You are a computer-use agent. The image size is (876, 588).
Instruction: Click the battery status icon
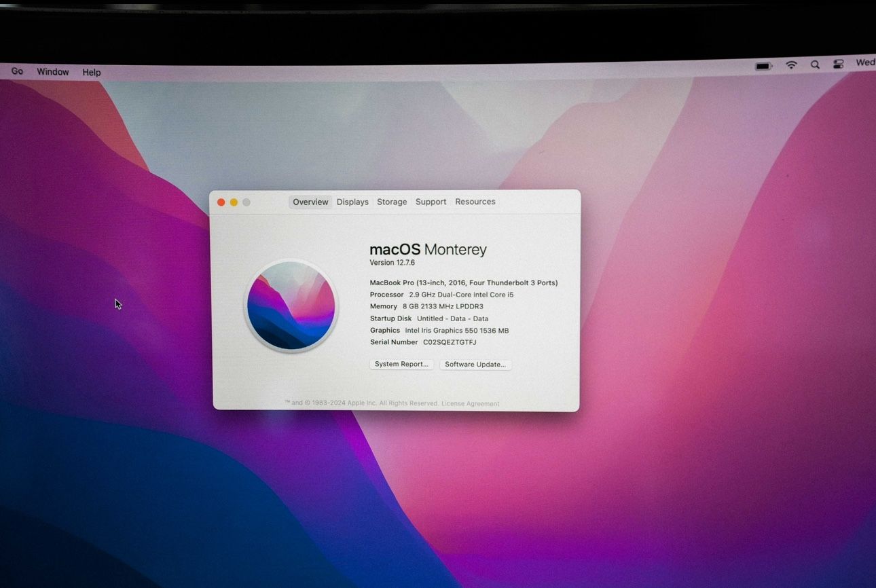[763, 66]
